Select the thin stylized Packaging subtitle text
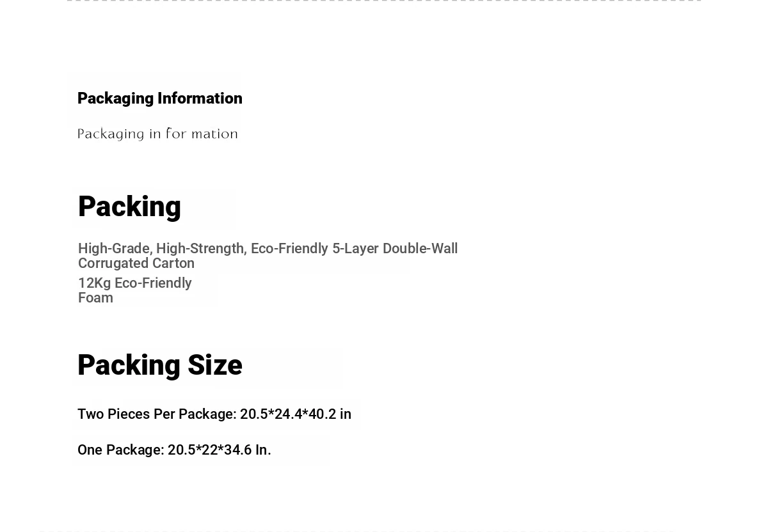This screenshot has width=768, height=532. pyautogui.click(x=157, y=134)
